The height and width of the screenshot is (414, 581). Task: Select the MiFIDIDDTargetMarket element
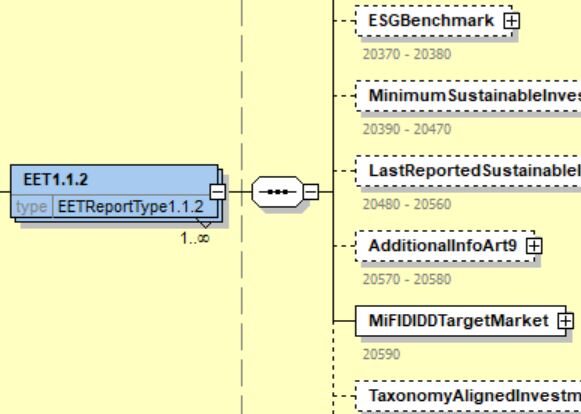pos(461,321)
